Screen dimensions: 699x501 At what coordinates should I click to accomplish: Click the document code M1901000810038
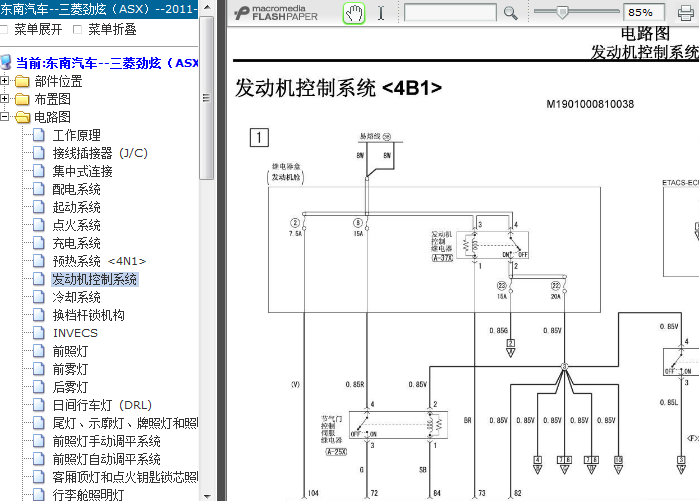click(x=590, y=104)
